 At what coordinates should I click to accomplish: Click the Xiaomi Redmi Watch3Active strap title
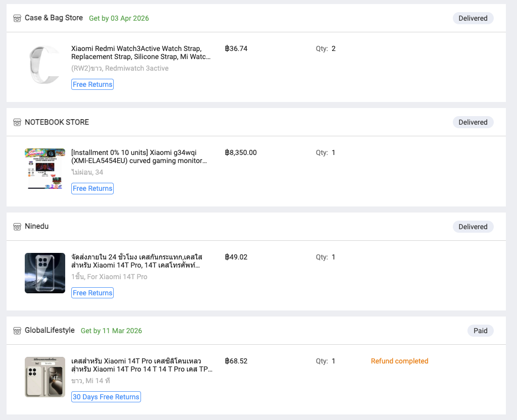[x=141, y=52]
